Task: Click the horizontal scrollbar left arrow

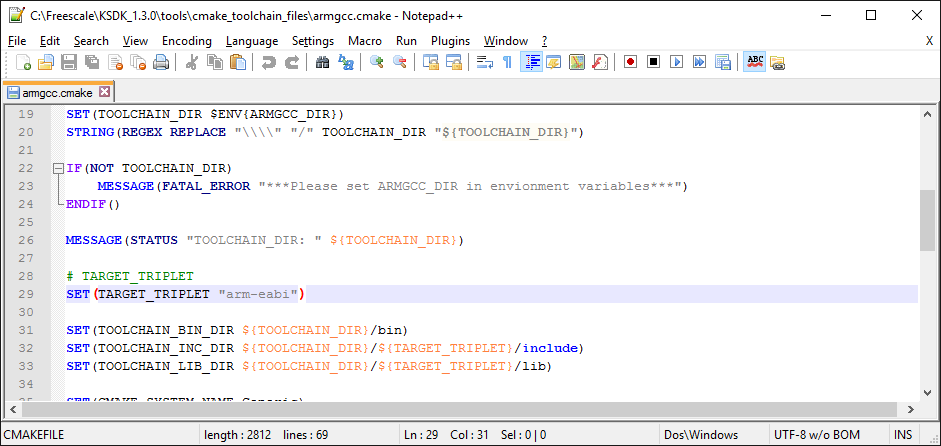Action: (12, 409)
